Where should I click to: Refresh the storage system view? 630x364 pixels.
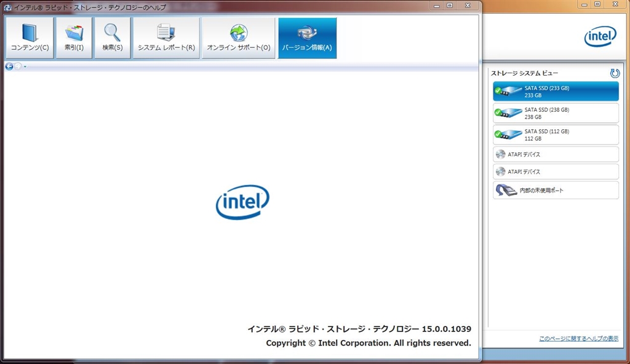tap(615, 73)
